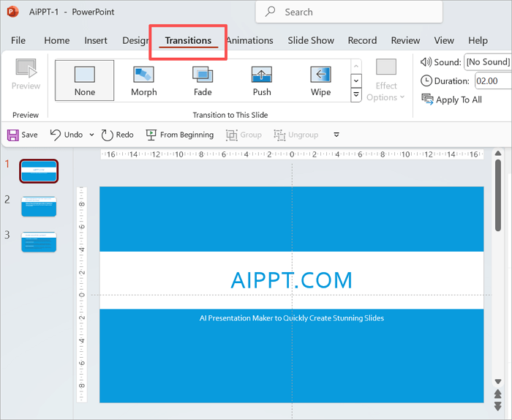
Task: Open the File menu
Action: click(18, 40)
